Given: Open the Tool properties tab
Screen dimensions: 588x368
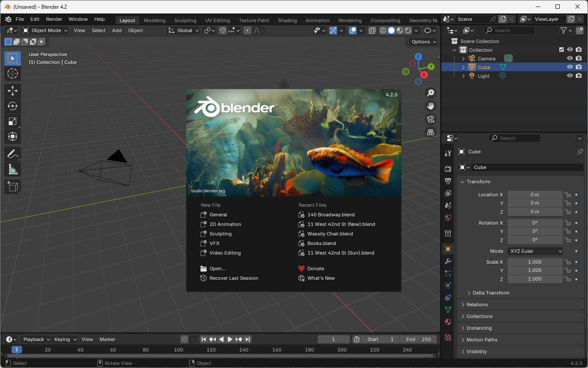Looking at the screenshot, I should tap(448, 153).
